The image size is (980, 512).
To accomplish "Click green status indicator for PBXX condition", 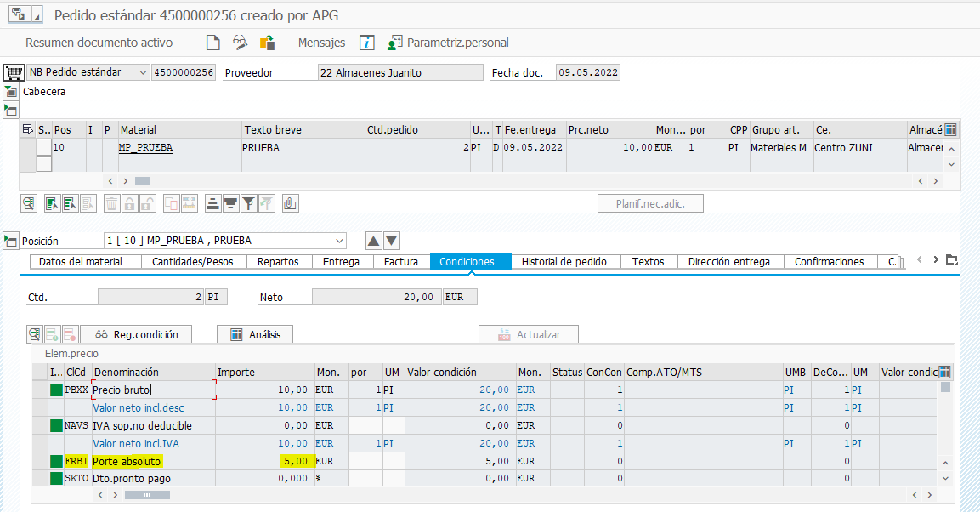I will pos(56,390).
